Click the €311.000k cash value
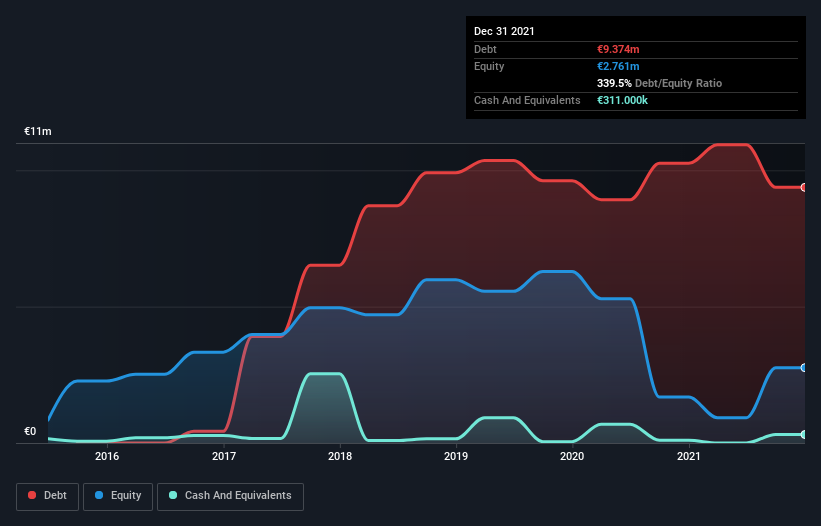821x526 pixels. [x=622, y=100]
